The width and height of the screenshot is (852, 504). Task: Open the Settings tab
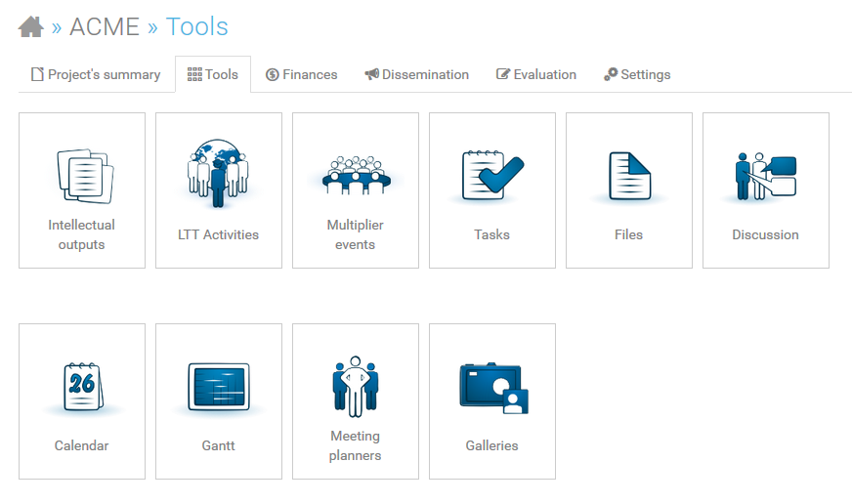tap(637, 74)
